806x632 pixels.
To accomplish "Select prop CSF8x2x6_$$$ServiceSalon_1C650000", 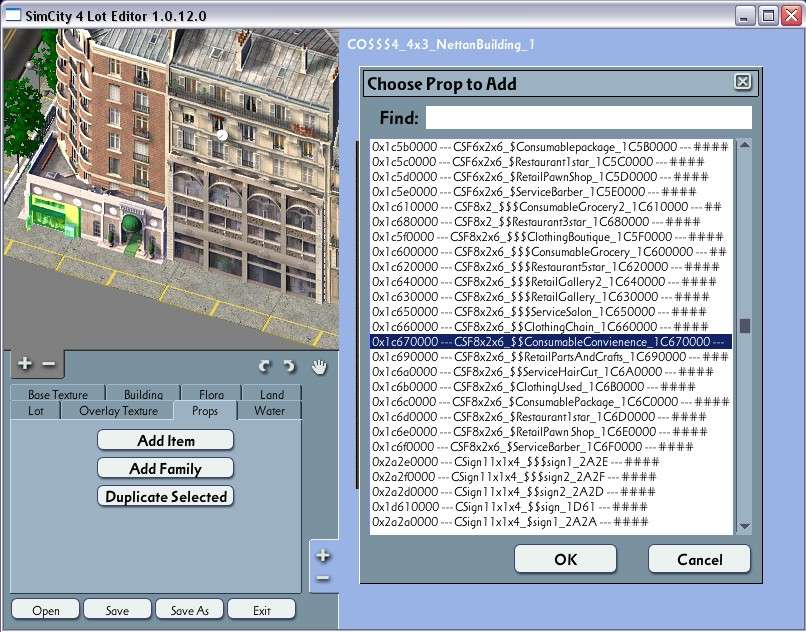I will 551,312.
